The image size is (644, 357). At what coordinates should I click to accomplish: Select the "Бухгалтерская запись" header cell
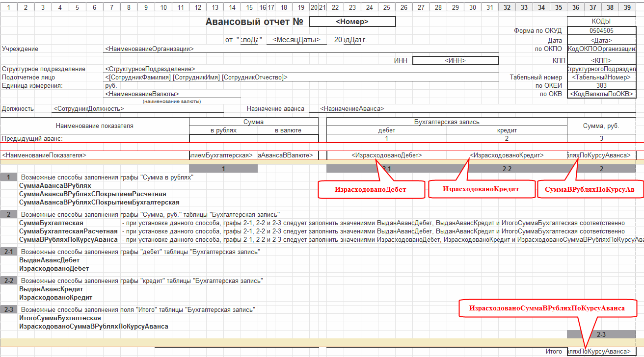[x=447, y=122]
